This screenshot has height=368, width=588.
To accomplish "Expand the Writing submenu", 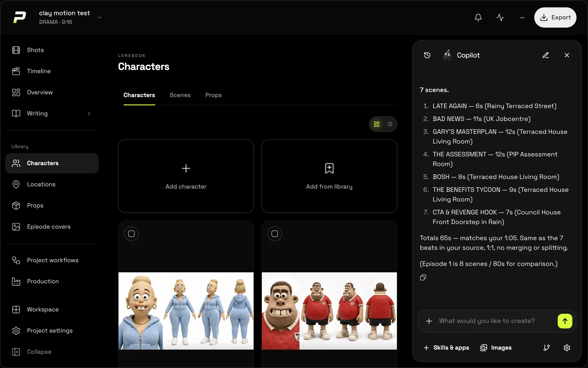I will (89, 113).
